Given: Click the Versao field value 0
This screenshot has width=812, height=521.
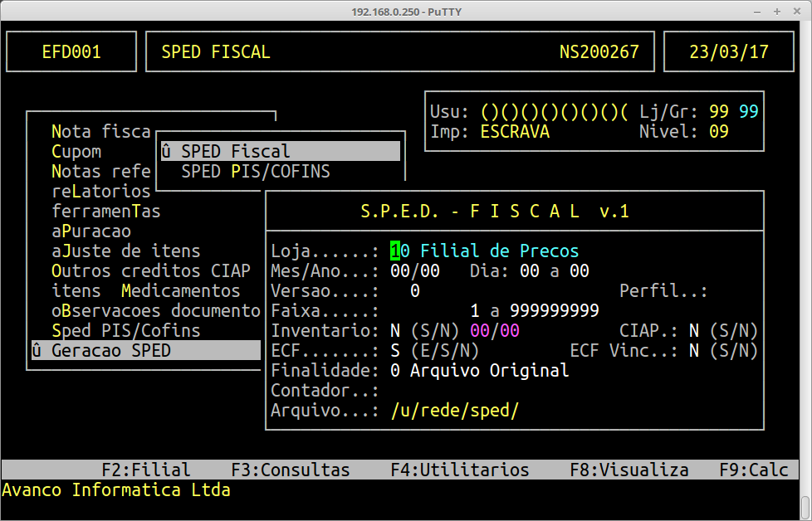Looking at the screenshot, I should 415,291.
